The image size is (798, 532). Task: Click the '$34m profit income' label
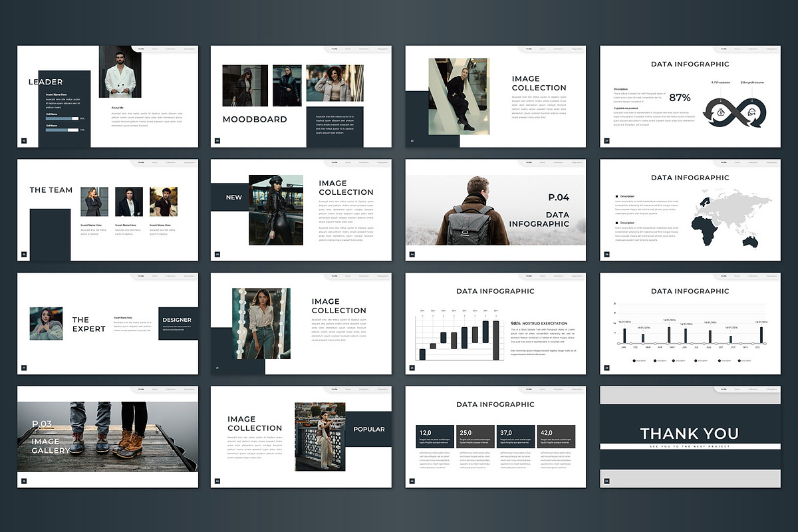click(x=752, y=82)
